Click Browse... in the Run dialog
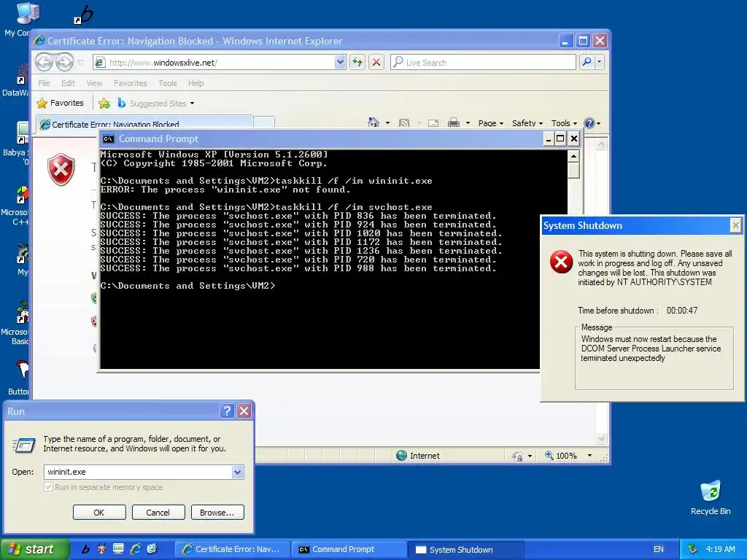Screen dimensions: 747x560 [217, 513]
